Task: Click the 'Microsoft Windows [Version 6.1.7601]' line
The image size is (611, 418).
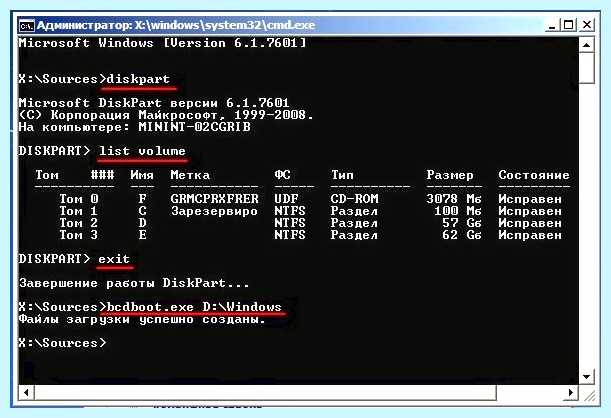Action: pos(162,43)
